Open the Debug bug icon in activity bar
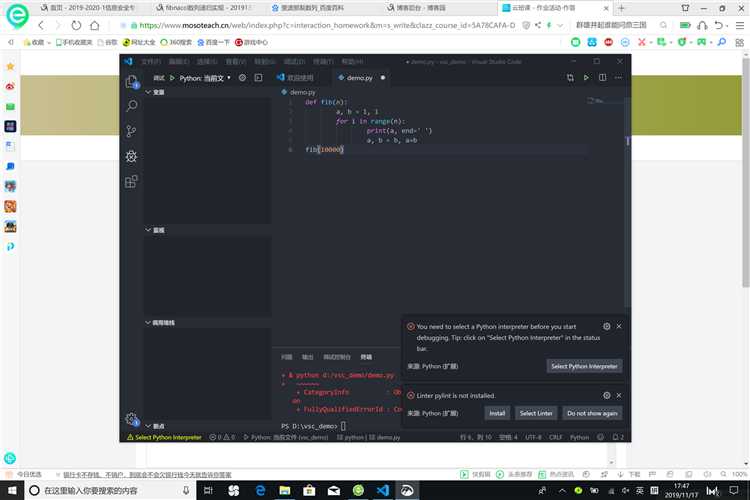 tap(131, 156)
